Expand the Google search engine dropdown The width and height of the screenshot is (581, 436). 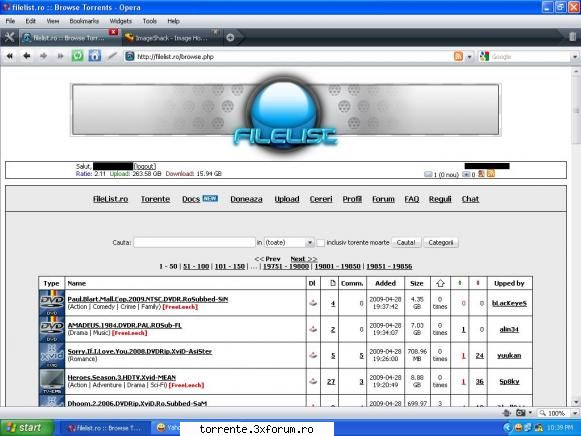tap(575, 57)
